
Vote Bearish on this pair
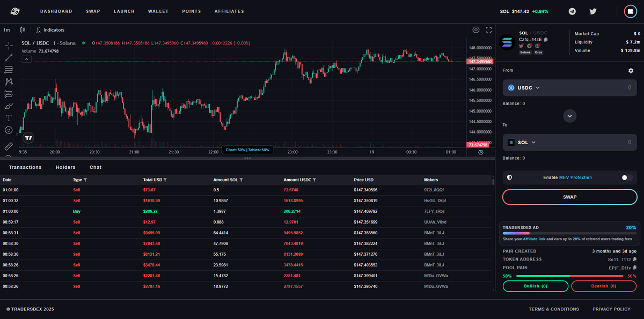click(604, 286)
